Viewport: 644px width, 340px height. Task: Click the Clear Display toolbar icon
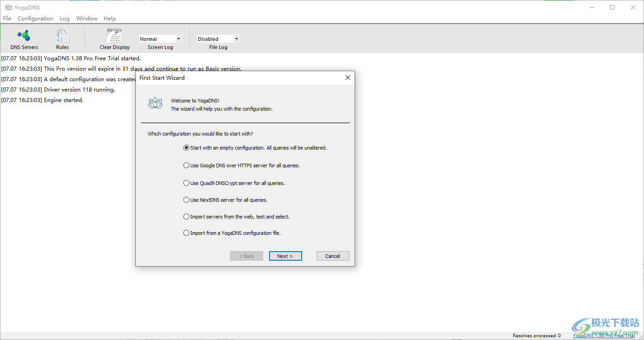pyautogui.click(x=115, y=39)
